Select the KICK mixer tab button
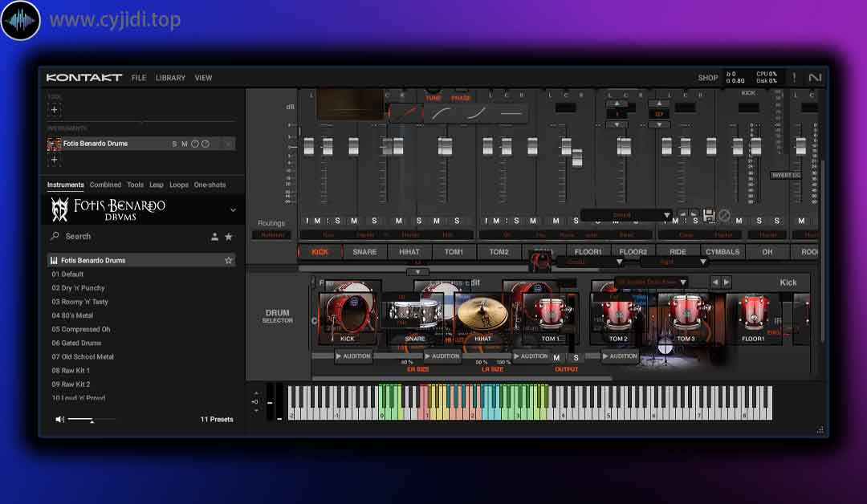The image size is (867, 504). [x=320, y=252]
